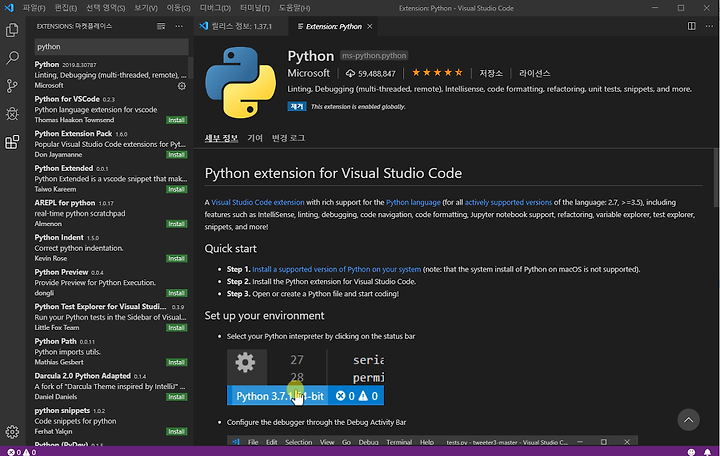This screenshot has width=720, height=456.
Task: Open the Debug view in activity bar
Action: (x=12, y=114)
